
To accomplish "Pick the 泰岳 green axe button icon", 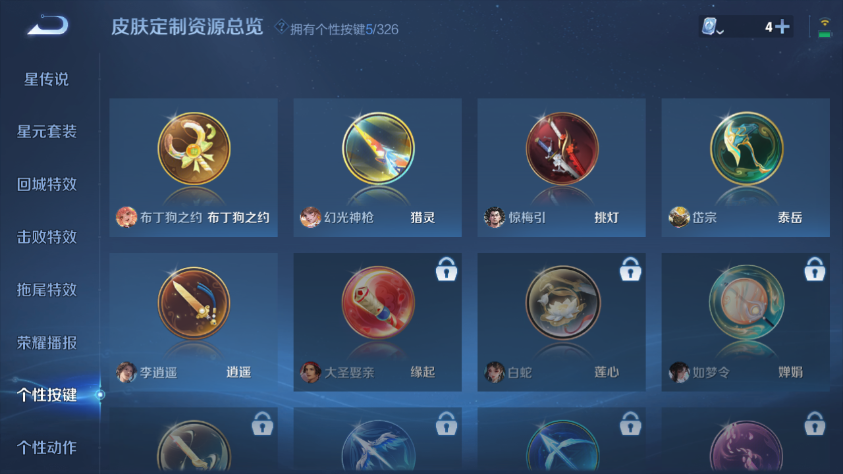I will [x=746, y=149].
